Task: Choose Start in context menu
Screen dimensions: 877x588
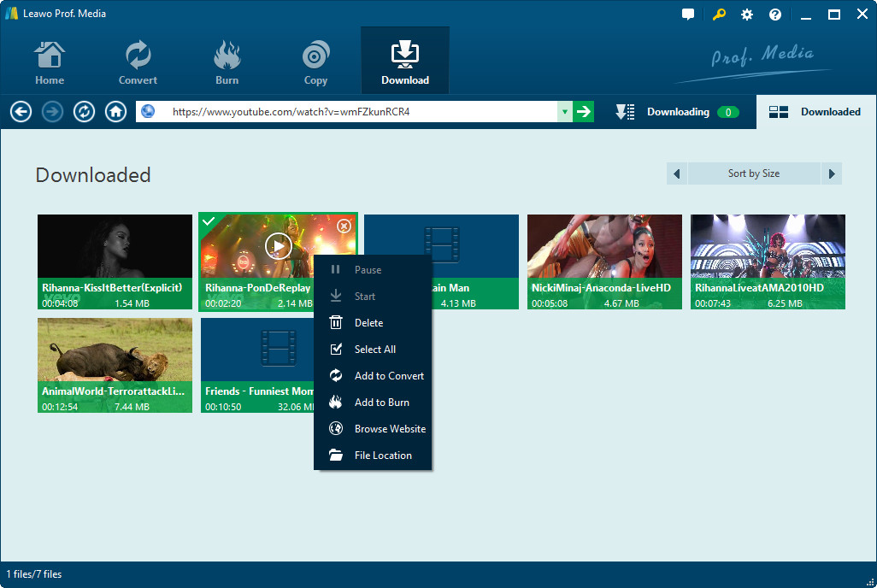Action: pyautogui.click(x=373, y=296)
